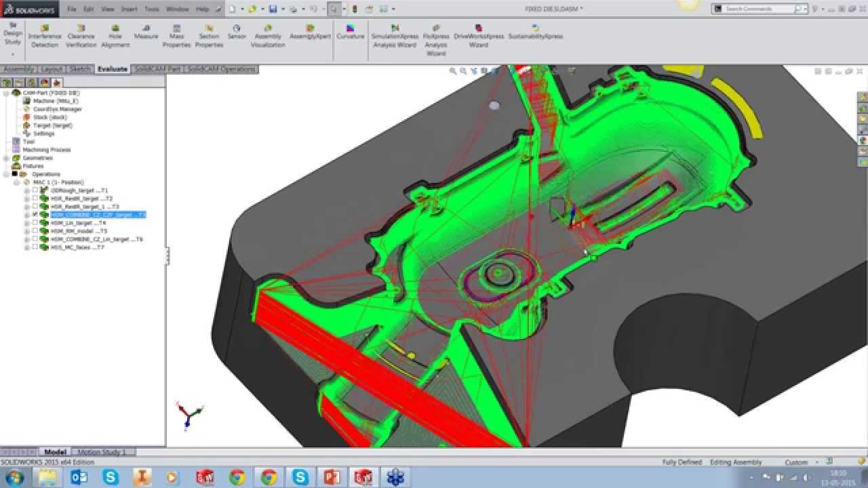
Task: Collapse the MAC 1 (1- Position) node
Action: pyautogui.click(x=17, y=182)
